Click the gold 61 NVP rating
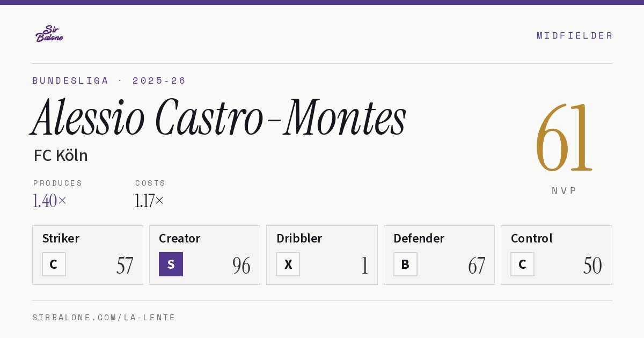This screenshot has width=644, height=338. click(564, 137)
